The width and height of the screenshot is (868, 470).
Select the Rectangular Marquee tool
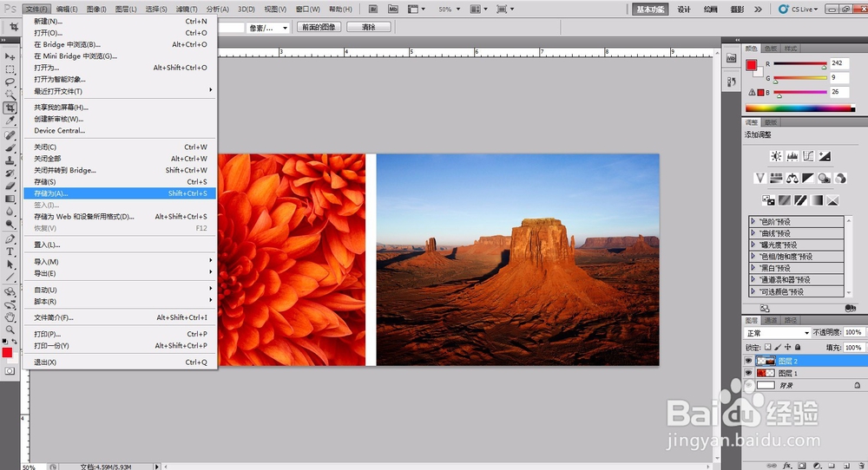point(10,69)
